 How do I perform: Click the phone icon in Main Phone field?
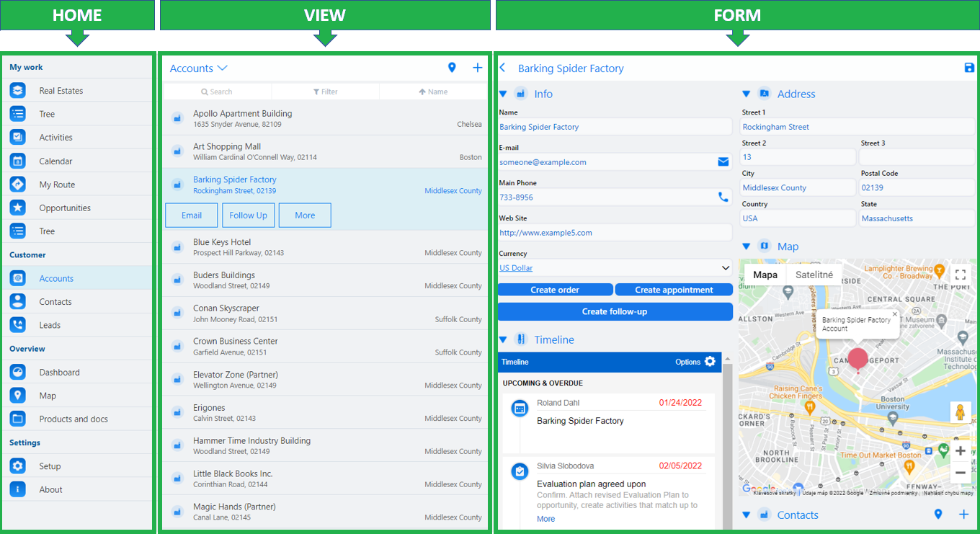(723, 197)
